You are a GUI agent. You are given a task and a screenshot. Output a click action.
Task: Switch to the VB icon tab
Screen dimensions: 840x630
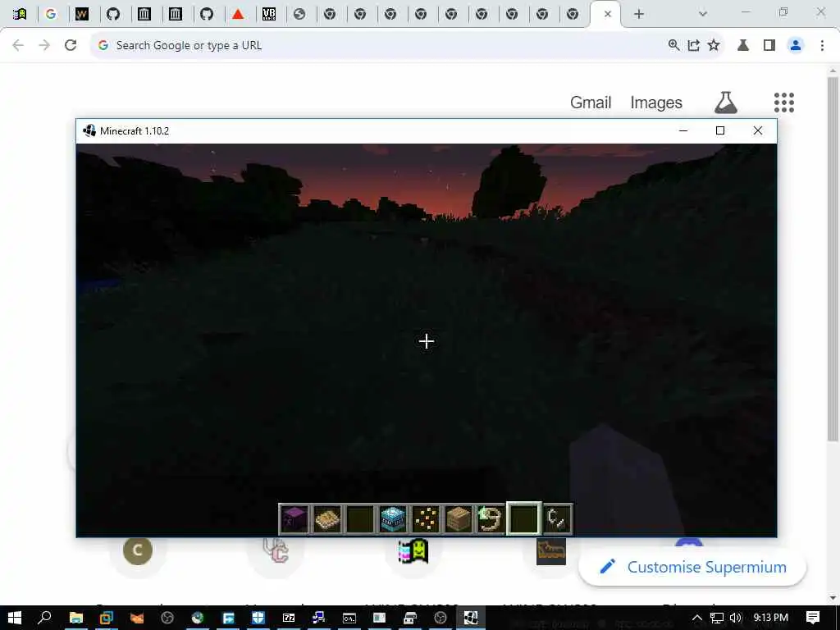click(x=269, y=14)
